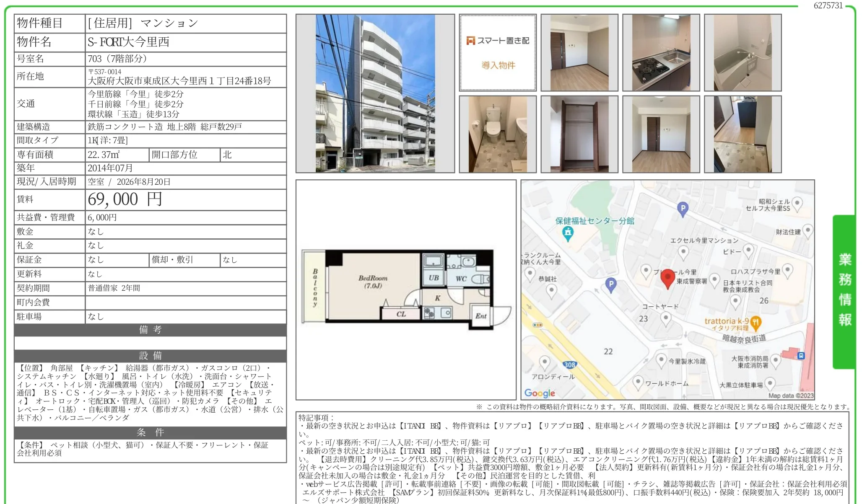Open the building exterior photo
The width and height of the screenshot is (862, 504).
point(375,93)
